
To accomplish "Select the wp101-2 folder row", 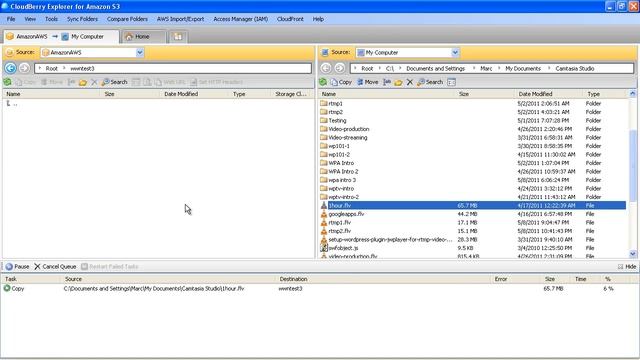I will pos(473,155).
